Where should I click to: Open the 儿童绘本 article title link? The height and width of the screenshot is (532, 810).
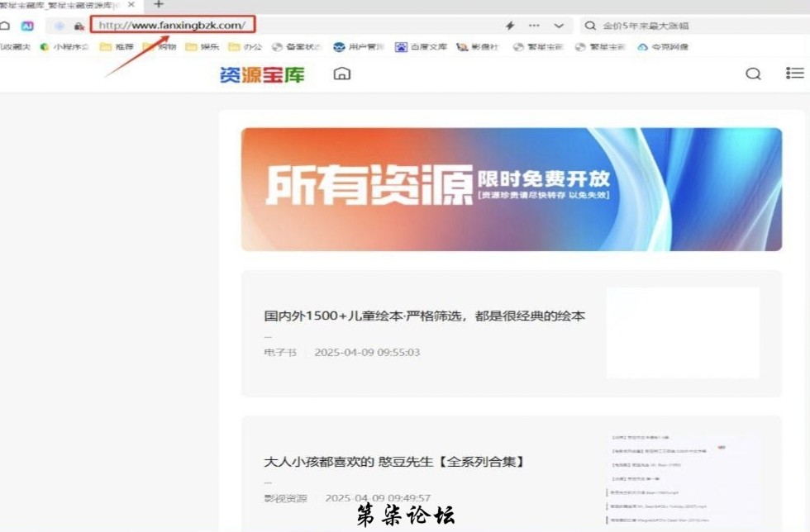point(424,316)
